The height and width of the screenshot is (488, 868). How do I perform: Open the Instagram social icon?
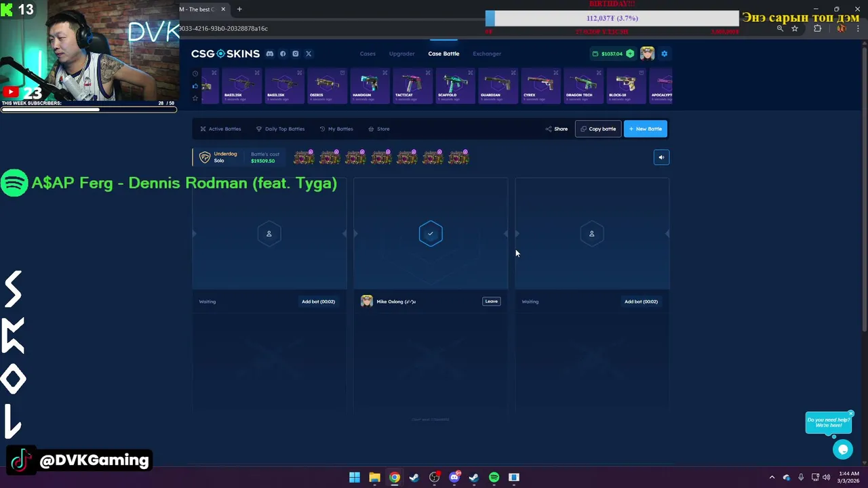coord(295,54)
